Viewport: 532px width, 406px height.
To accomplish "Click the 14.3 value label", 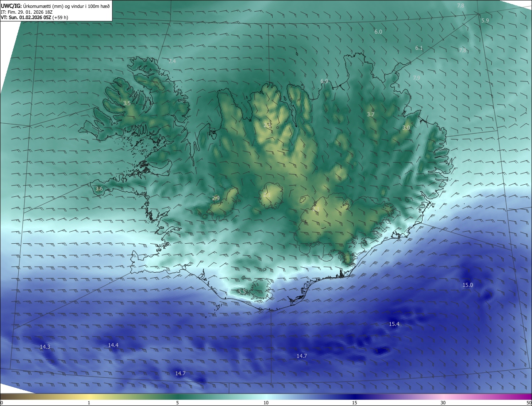I will tap(45, 347).
